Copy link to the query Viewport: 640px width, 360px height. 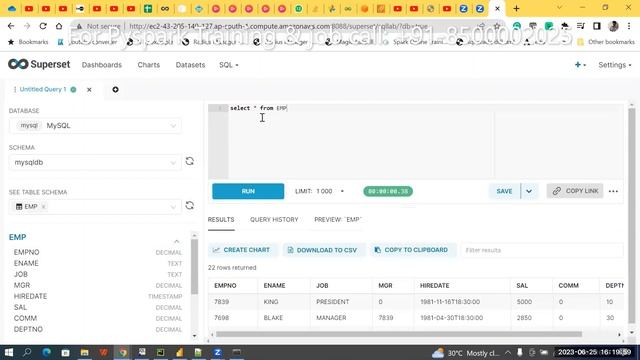(575, 191)
